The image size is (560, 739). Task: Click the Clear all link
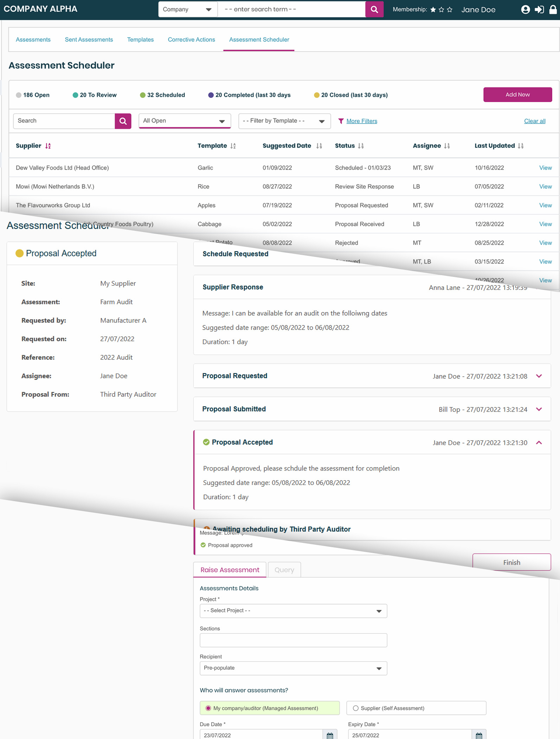(534, 121)
